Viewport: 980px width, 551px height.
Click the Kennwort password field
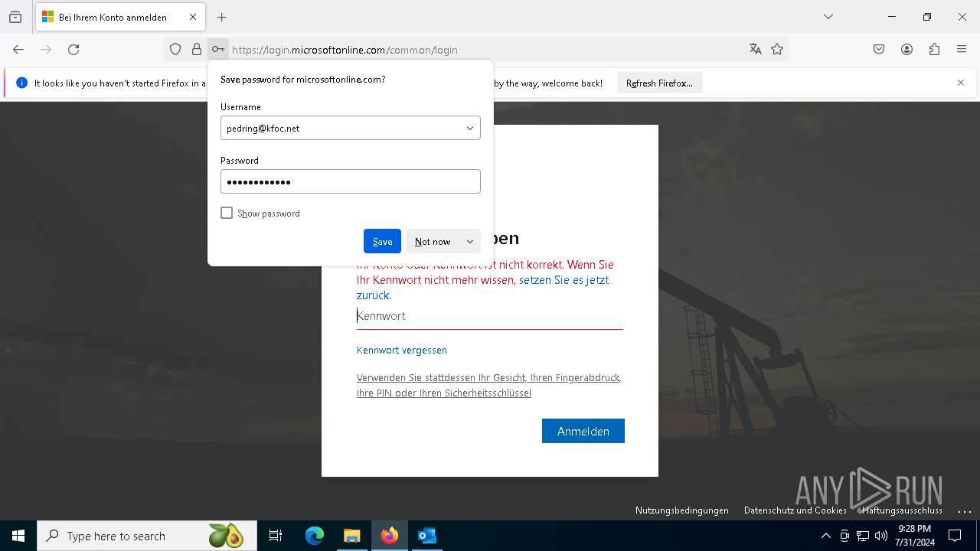(x=490, y=316)
